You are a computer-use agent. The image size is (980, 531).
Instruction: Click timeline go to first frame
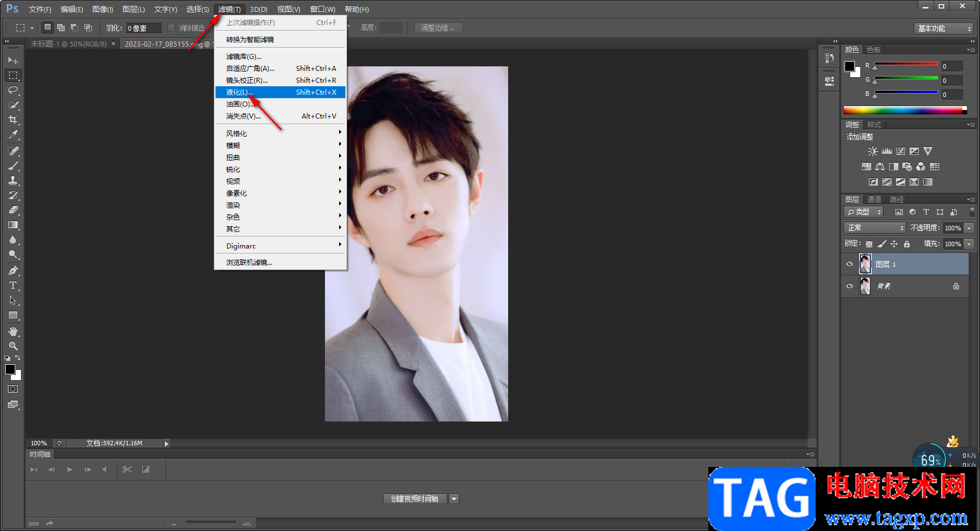click(33, 469)
